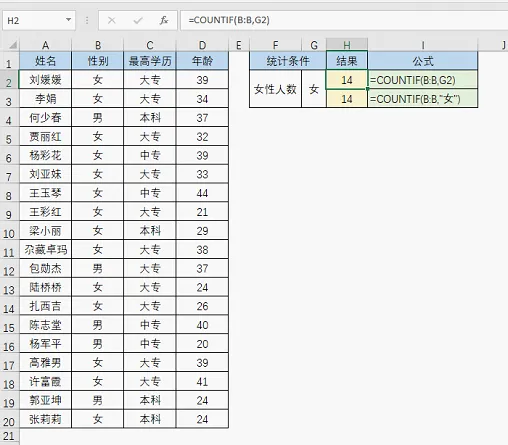
Task: Click the 结果 header cell
Action: (x=347, y=61)
